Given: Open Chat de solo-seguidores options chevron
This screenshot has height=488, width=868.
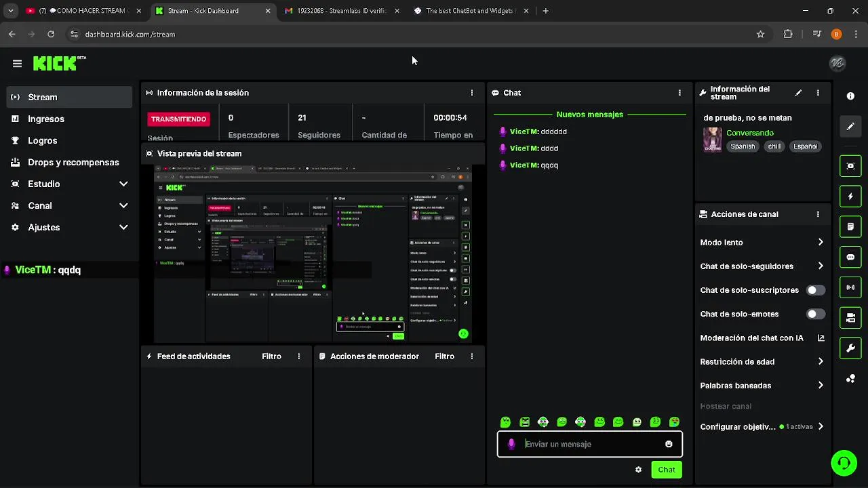Looking at the screenshot, I should (821, 266).
